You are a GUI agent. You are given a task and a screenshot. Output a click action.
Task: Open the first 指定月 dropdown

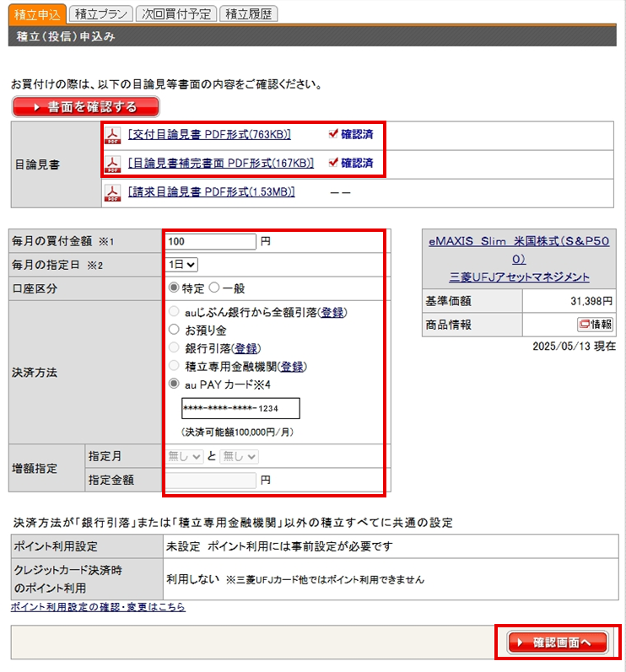click(185, 456)
